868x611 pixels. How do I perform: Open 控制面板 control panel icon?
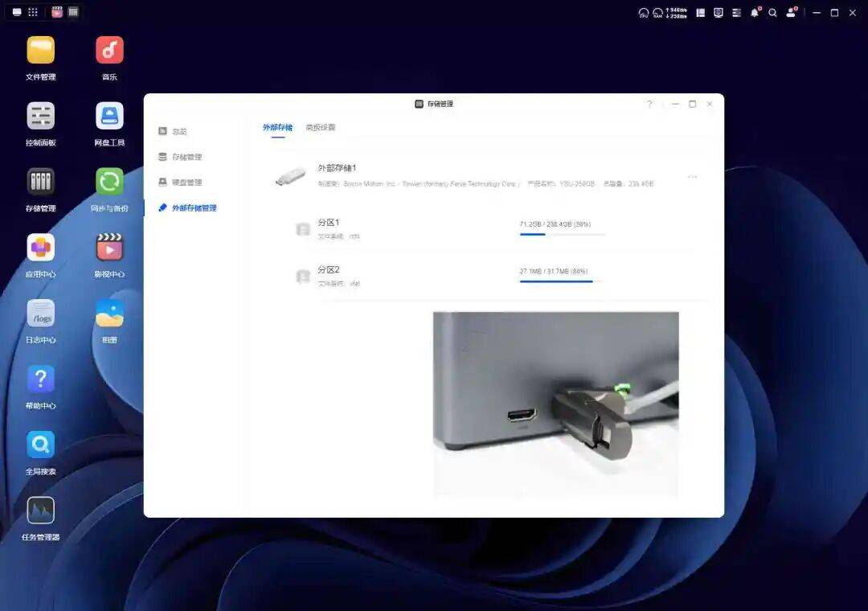40,117
